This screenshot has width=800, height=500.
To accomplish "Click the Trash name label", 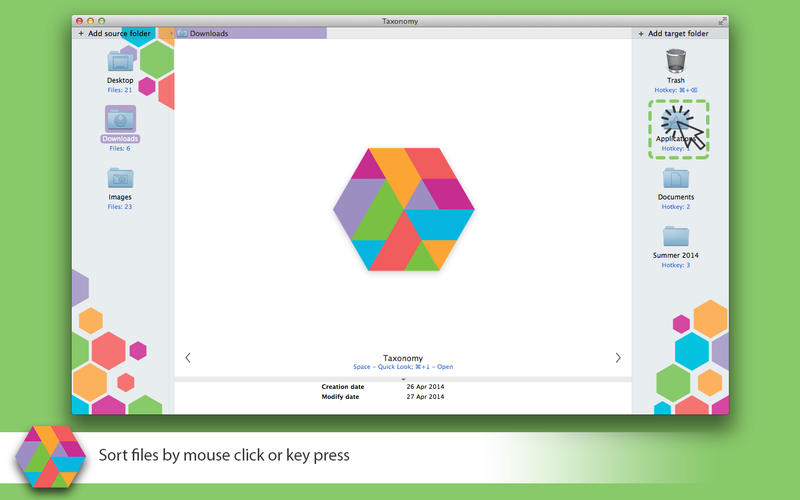I will pyautogui.click(x=676, y=80).
